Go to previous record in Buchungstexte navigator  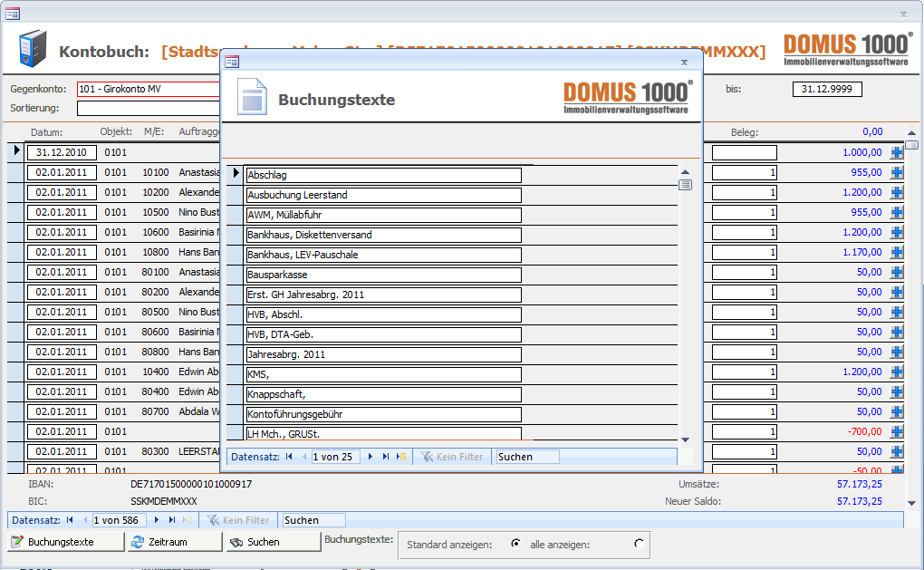304,456
